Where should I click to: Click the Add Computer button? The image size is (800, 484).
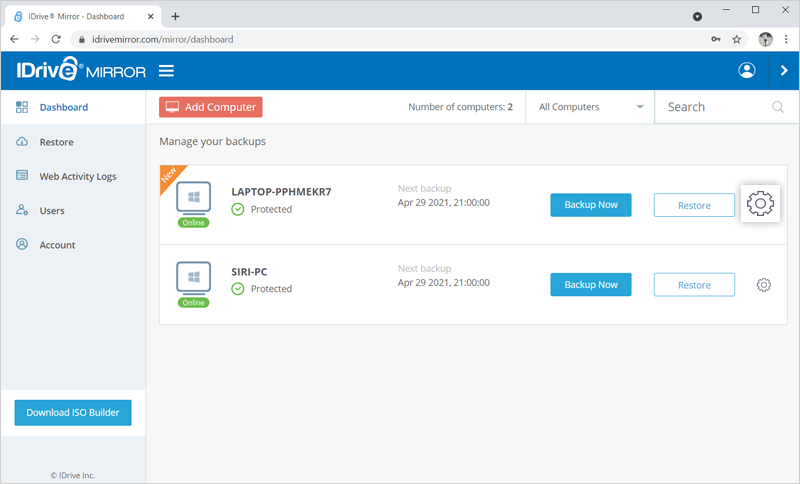(211, 107)
